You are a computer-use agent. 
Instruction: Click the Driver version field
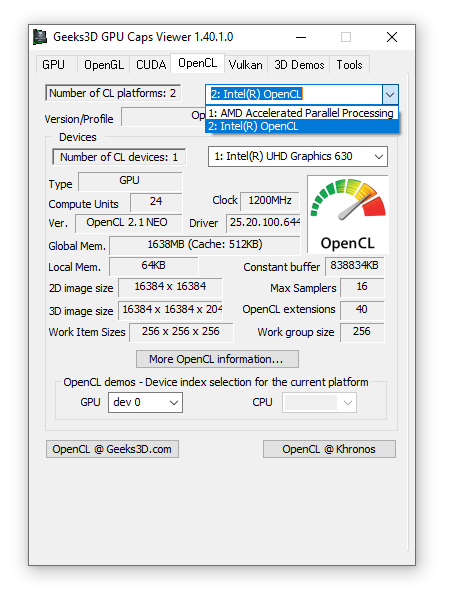[263, 223]
